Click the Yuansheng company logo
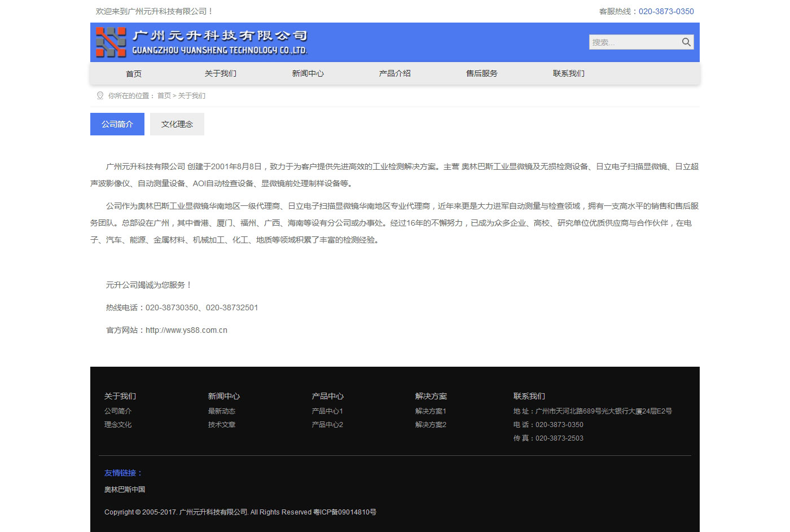This screenshot has height=532, width=790. 201,42
